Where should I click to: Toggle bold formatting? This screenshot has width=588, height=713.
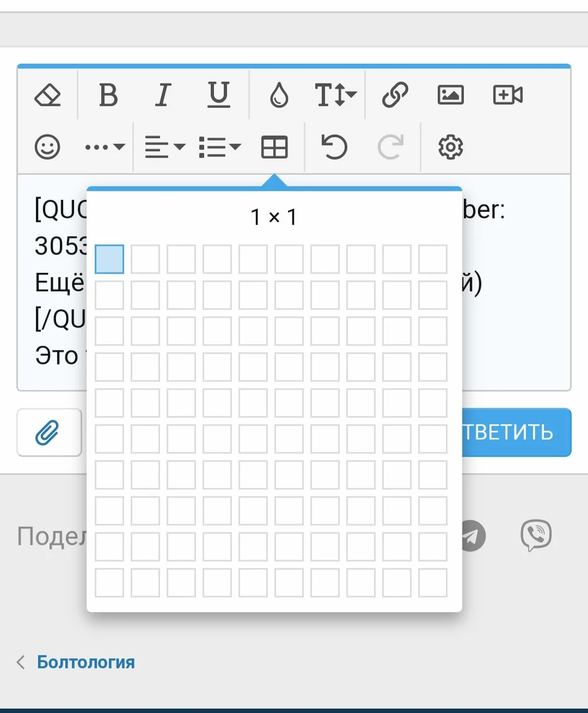coord(108,95)
